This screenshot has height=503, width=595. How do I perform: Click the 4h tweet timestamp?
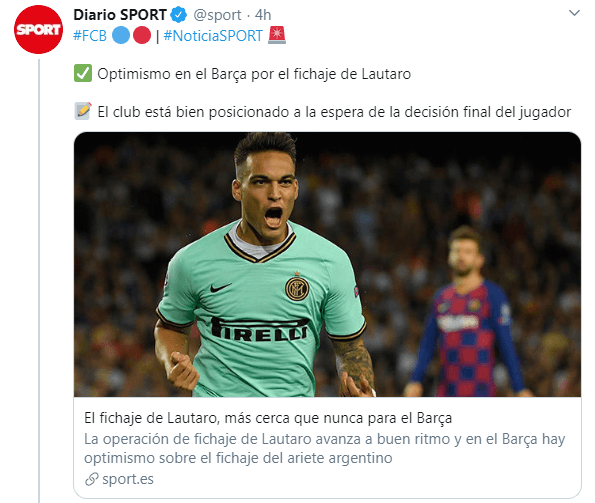click(263, 15)
